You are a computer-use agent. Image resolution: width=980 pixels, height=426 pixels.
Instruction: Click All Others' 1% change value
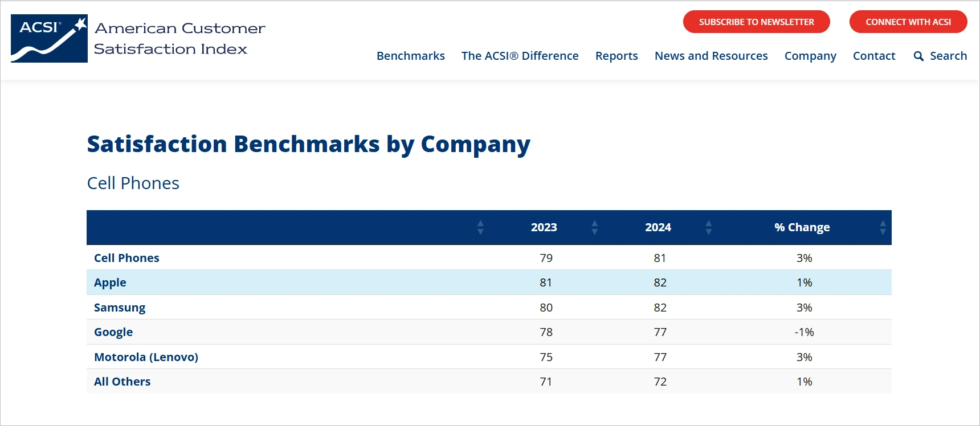(x=804, y=382)
